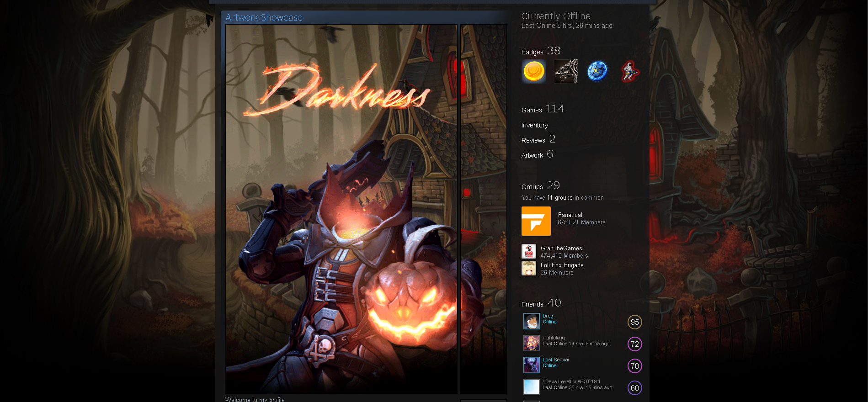Click the '474,413 Members' text
This screenshot has height=402, width=868.
(564, 256)
